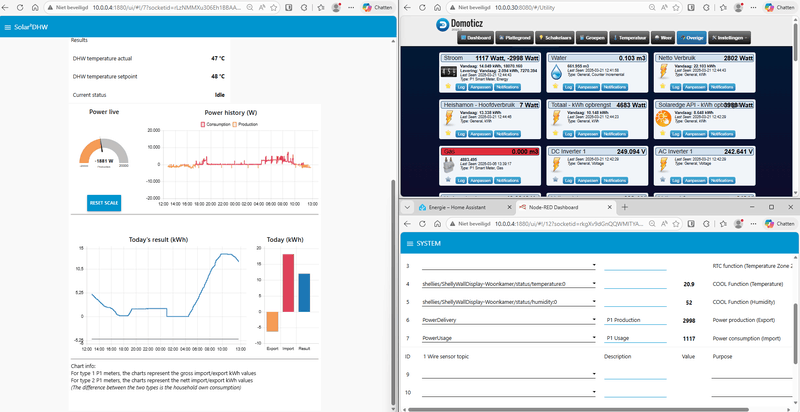Open Domoticz Groepen tab
This screenshot has height=412, width=800.
[592, 38]
